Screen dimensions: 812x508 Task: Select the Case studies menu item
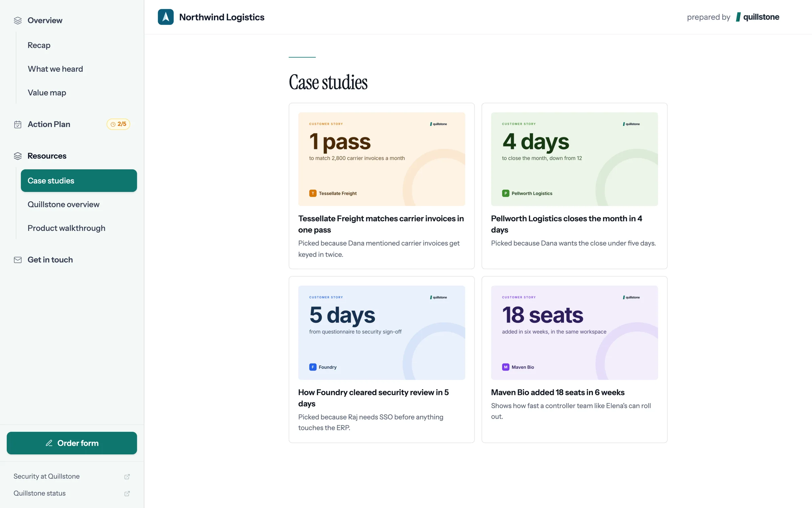click(79, 181)
